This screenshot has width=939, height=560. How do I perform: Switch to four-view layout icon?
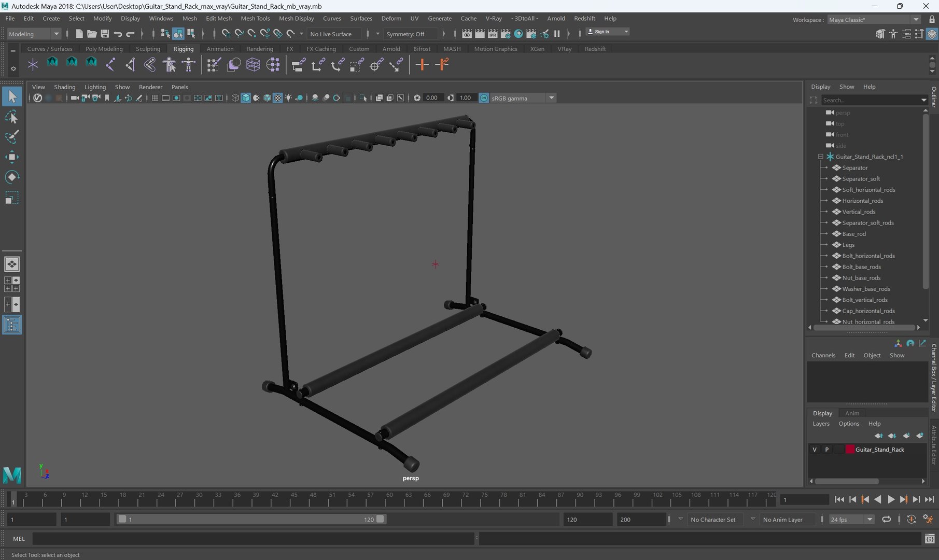[x=12, y=284]
